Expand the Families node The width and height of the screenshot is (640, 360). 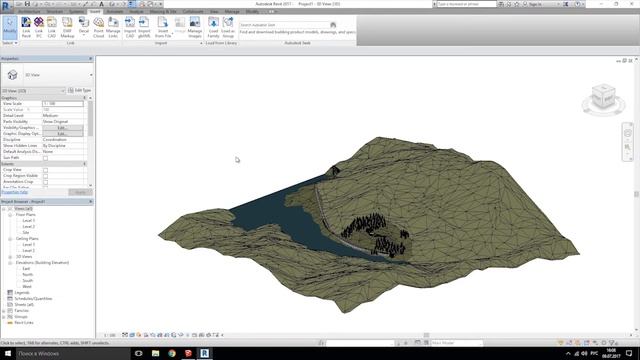coord(4,311)
